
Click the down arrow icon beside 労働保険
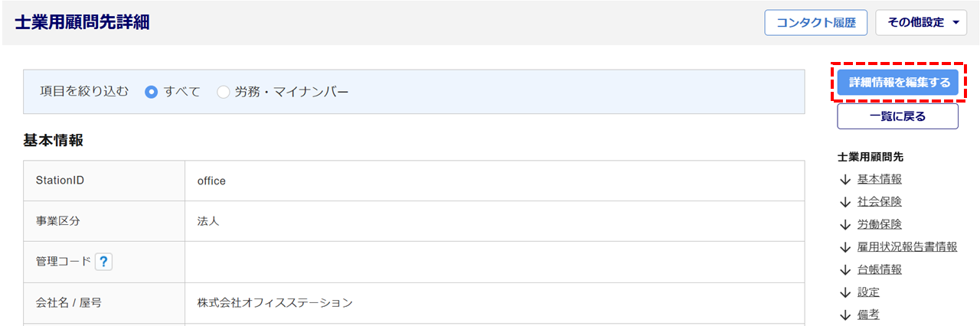point(845,225)
